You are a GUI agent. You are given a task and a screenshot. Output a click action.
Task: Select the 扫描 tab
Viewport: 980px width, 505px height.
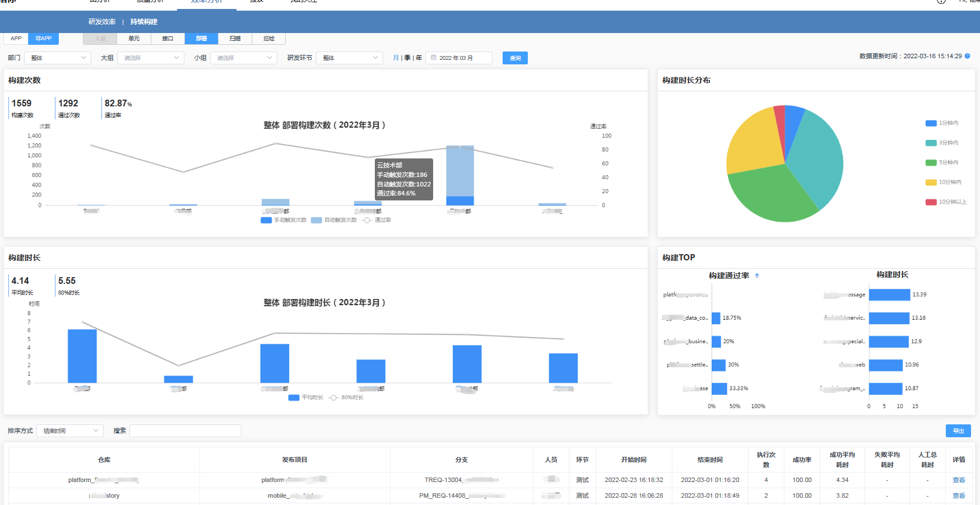coord(235,39)
